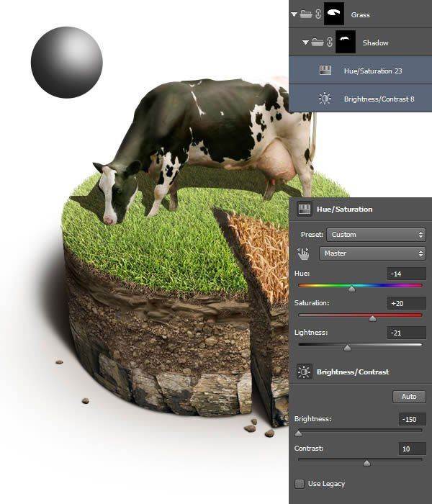Click the Contrast value field showing 10
Viewport: 432px width, 504px height.
click(x=413, y=449)
